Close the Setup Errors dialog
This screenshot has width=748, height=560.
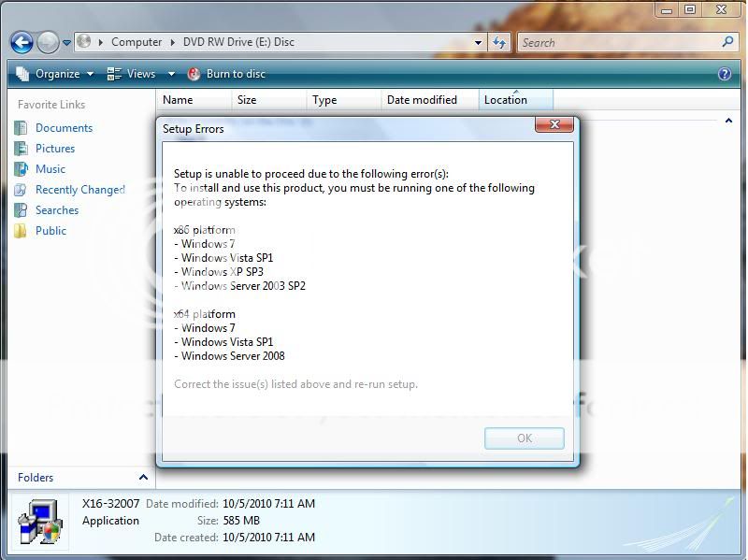tap(554, 124)
